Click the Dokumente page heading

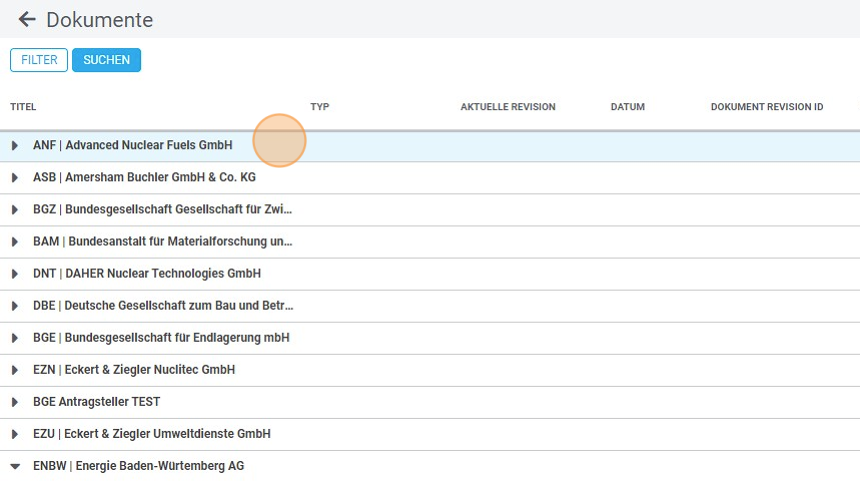(x=100, y=20)
